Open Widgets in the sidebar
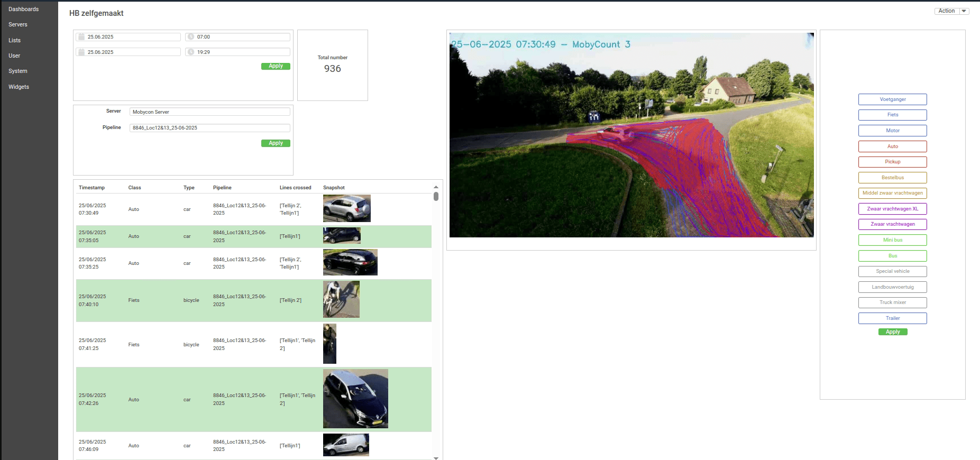The image size is (980, 460). pyautogui.click(x=19, y=87)
